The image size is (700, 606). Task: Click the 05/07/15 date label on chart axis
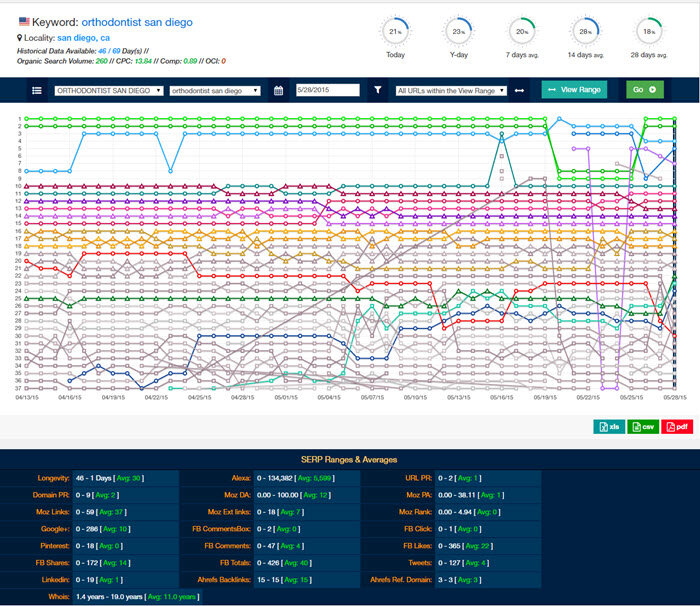(372, 397)
